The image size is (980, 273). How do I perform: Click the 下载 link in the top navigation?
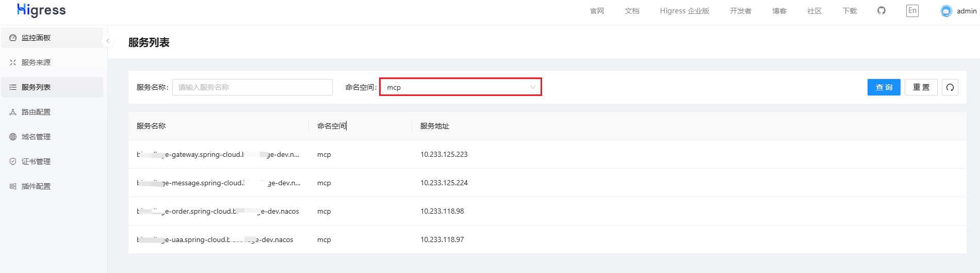(x=850, y=11)
